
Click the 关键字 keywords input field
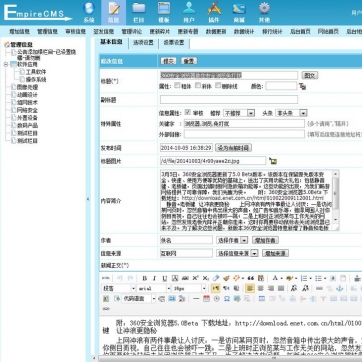pos(244,124)
